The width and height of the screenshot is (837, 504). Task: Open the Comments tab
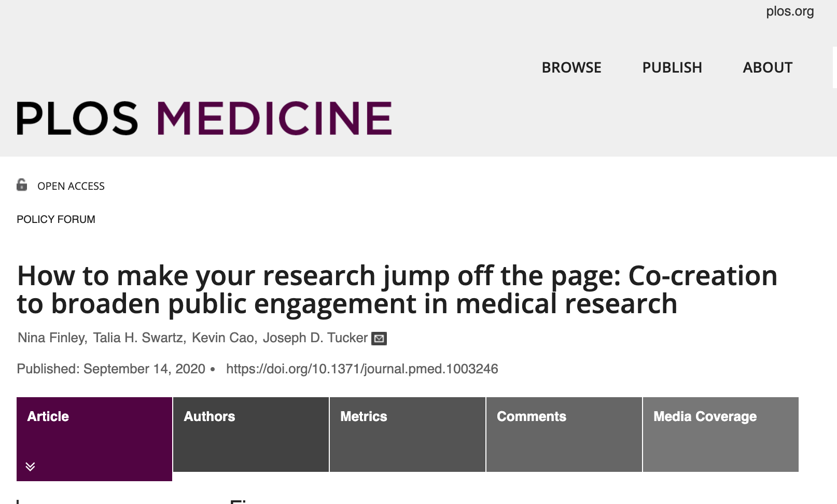(564, 434)
